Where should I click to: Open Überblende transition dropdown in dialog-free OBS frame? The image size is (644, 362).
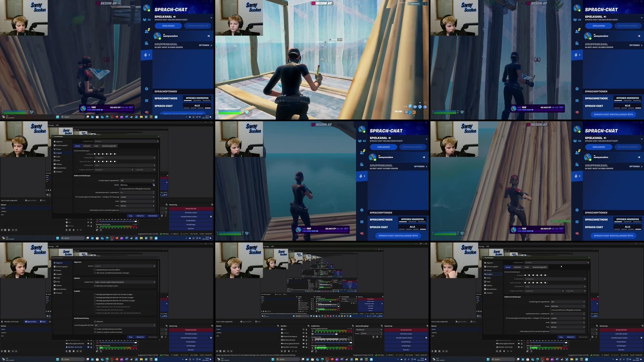pos(369,330)
